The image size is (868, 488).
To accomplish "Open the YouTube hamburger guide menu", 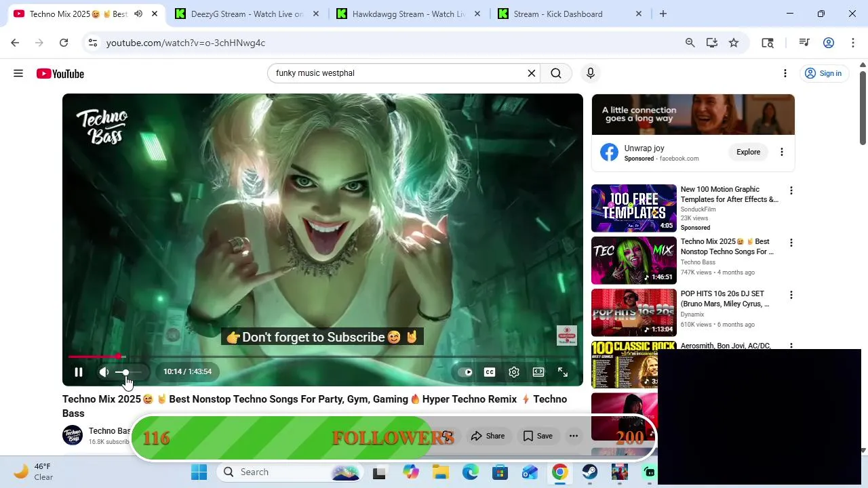I will [x=18, y=73].
